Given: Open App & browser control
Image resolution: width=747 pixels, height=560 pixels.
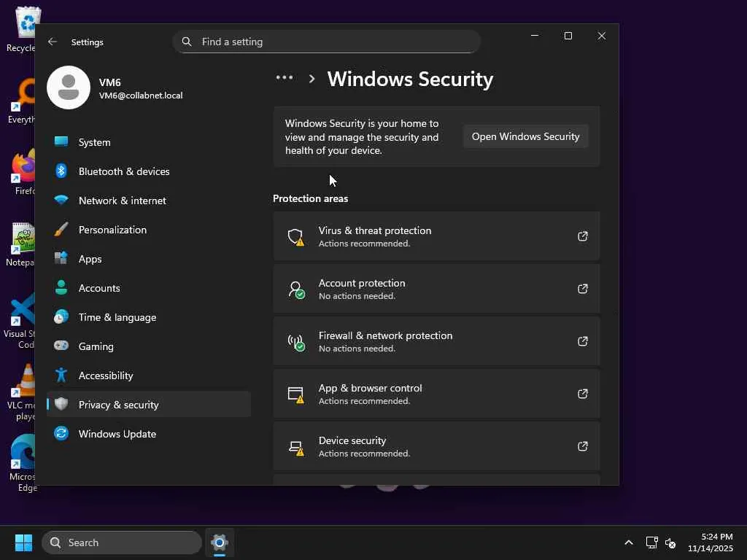Looking at the screenshot, I should coord(436,394).
